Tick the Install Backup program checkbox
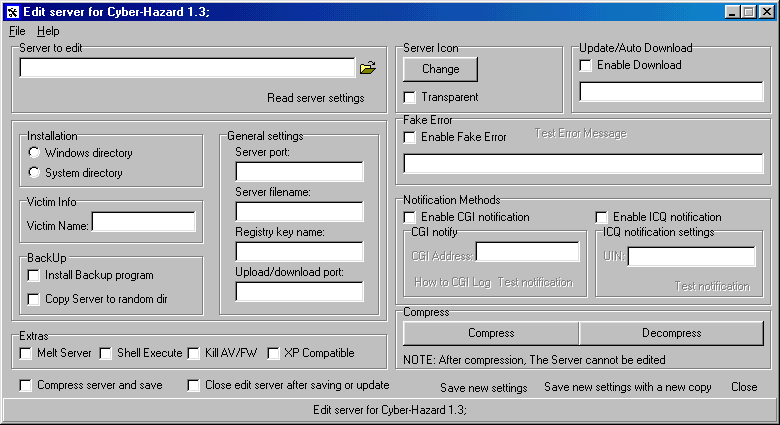Viewport: 780px width, 425px height. (34, 275)
